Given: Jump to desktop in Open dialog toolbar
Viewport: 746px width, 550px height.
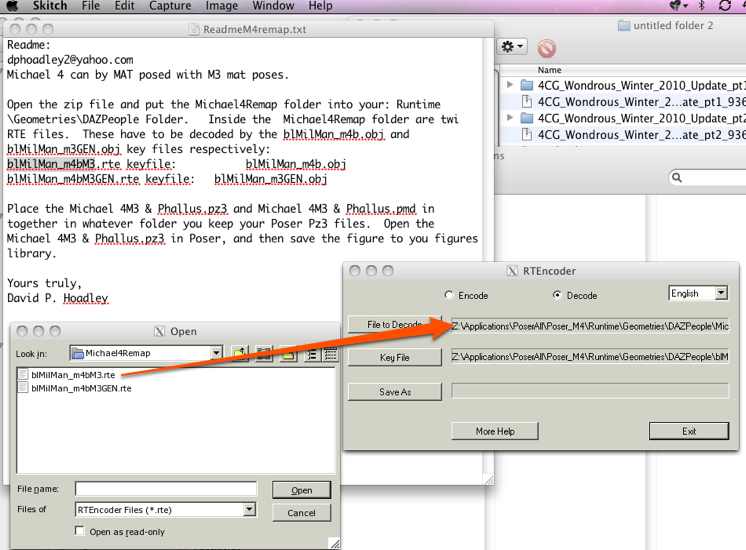Looking at the screenshot, I should [x=264, y=354].
